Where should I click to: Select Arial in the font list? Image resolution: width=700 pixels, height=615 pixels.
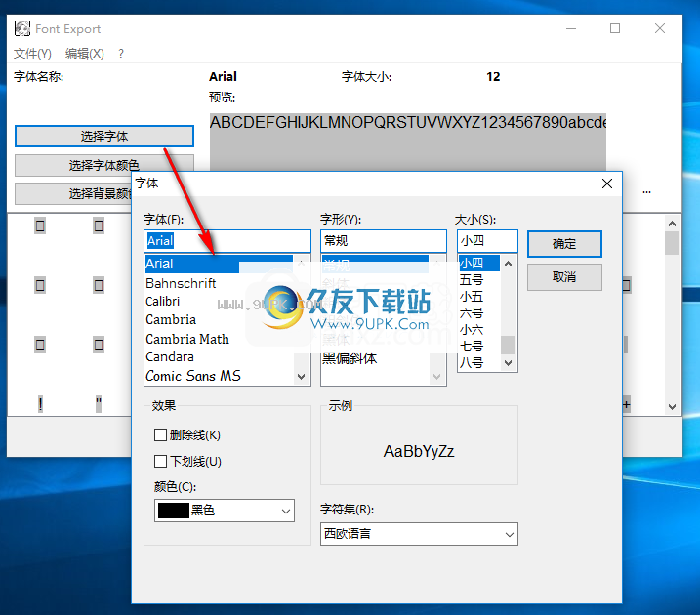(x=219, y=264)
